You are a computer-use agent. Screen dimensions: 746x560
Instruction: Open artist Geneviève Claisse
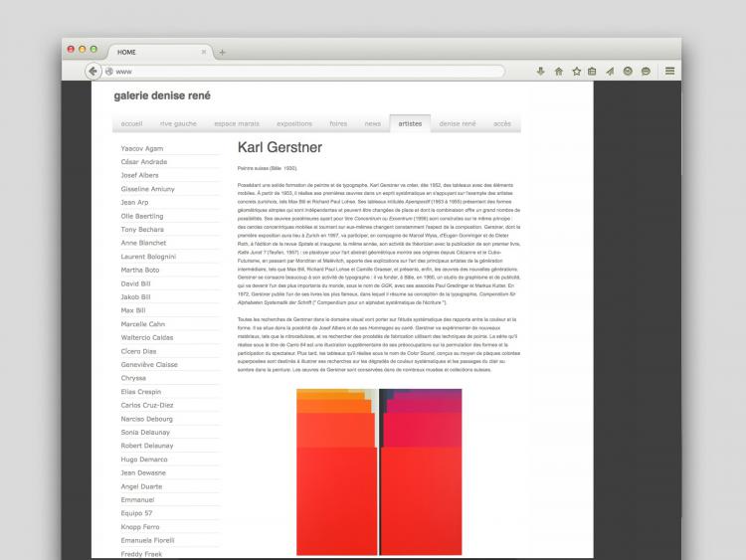coord(149,364)
